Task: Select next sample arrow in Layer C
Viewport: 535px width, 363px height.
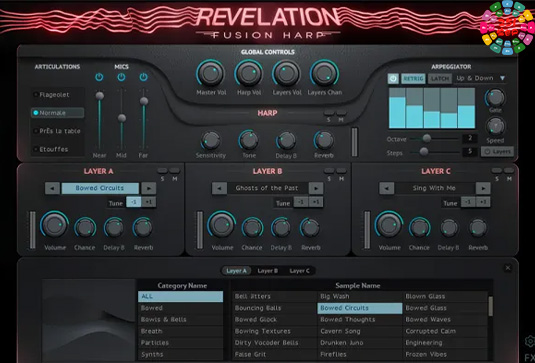Action: [483, 188]
